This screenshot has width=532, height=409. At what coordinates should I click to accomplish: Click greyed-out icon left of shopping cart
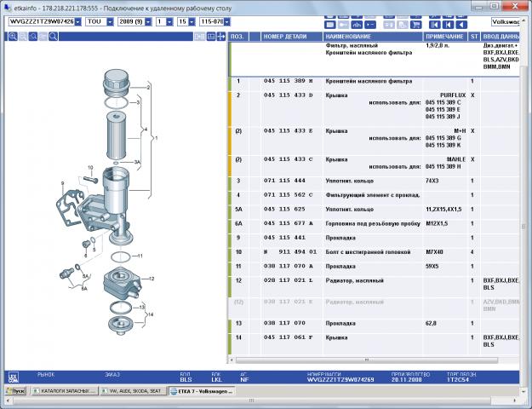[x=403, y=25]
